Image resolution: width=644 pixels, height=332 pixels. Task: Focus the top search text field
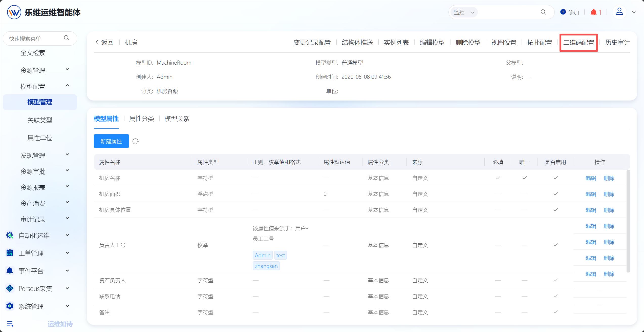coord(508,12)
